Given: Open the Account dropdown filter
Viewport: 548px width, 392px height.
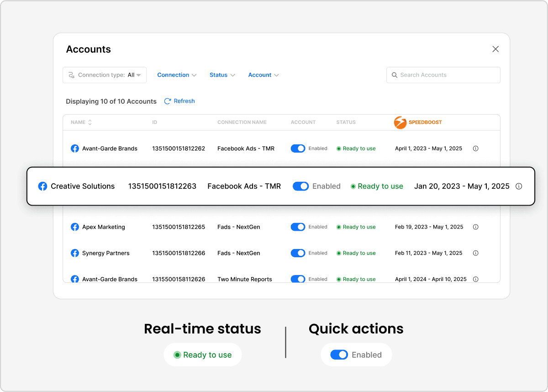Looking at the screenshot, I should coord(263,74).
